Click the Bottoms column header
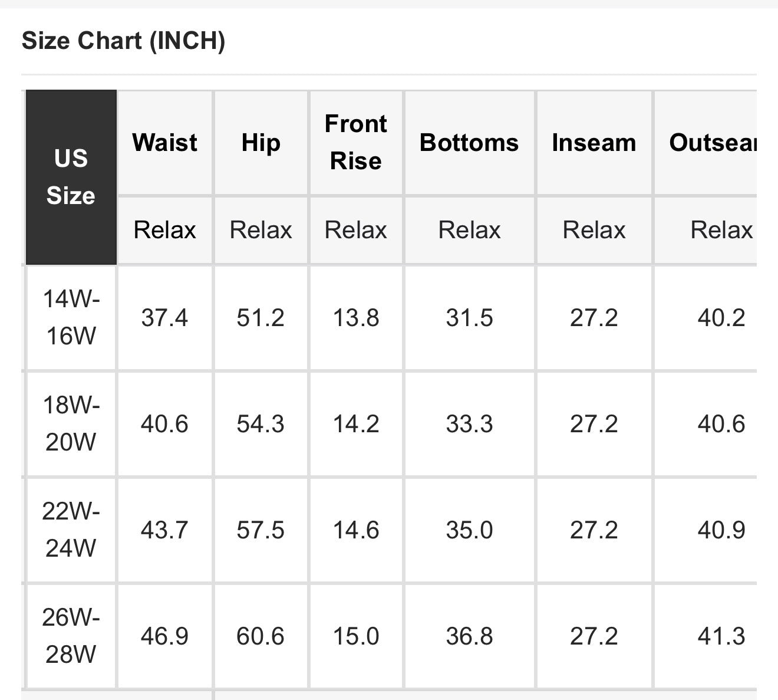This screenshot has width=778, height=700. [x=469, y=143]
